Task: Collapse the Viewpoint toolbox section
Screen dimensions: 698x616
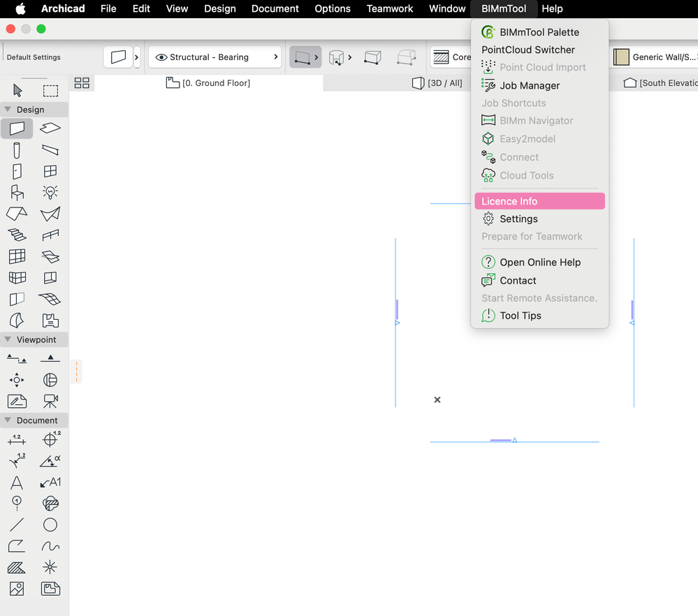Action: click(x=8, y=339)
